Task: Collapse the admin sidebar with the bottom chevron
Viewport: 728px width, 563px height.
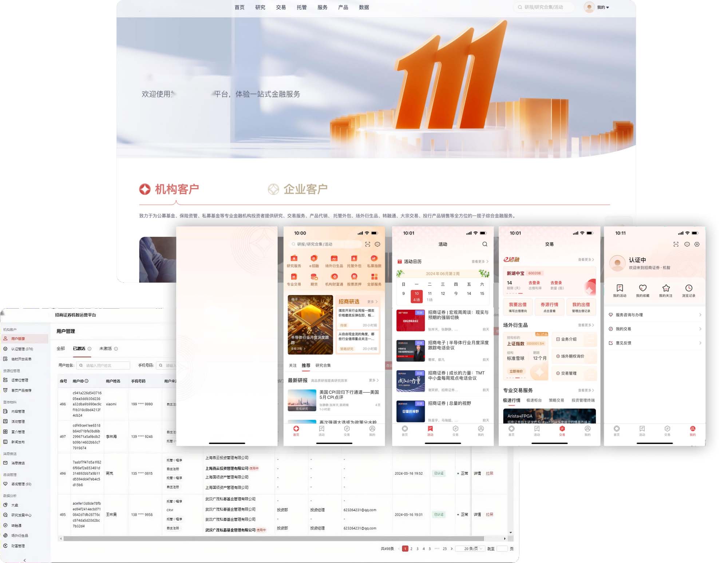Action: pos(24,560)
